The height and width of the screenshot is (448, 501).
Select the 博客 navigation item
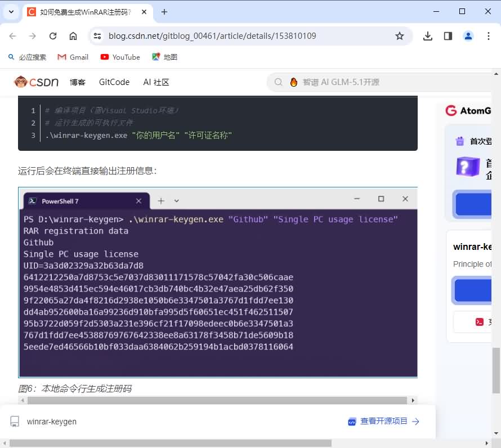point(78,82)
